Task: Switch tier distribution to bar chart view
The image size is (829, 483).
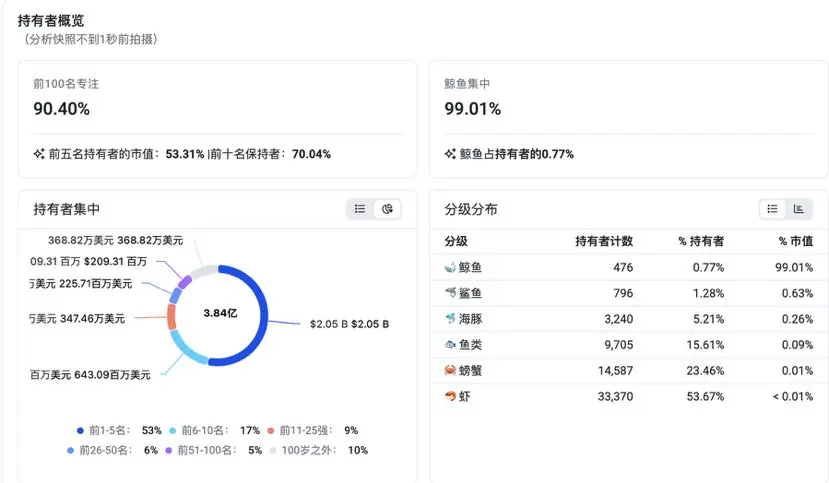Action: pyautogui.click(x=798, y=209)
